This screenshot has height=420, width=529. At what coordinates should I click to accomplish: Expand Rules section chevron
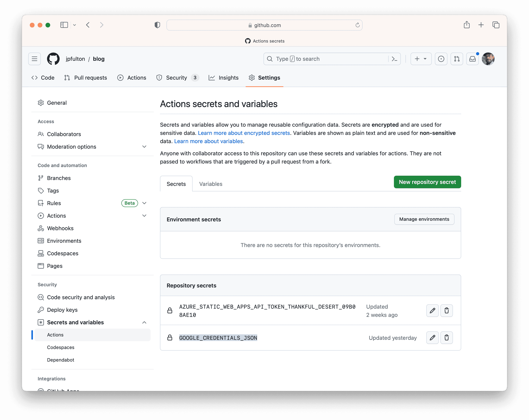click(144, 203)
